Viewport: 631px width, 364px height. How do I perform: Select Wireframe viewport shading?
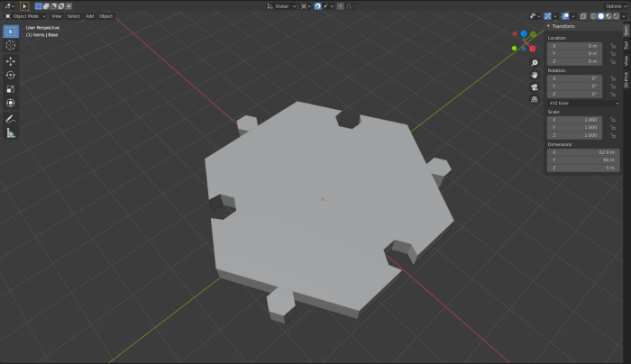coord(593,16)
